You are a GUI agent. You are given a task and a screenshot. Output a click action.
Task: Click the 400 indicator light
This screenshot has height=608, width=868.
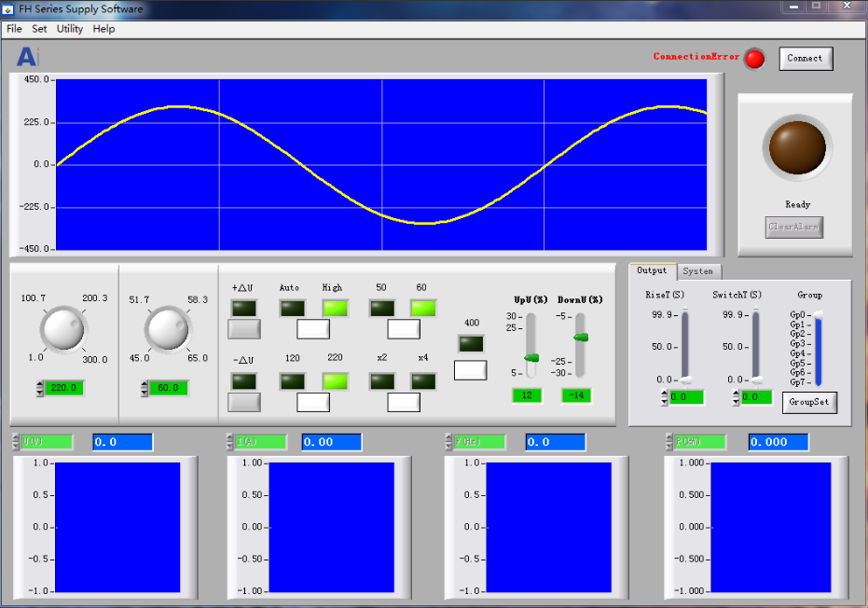471,344
